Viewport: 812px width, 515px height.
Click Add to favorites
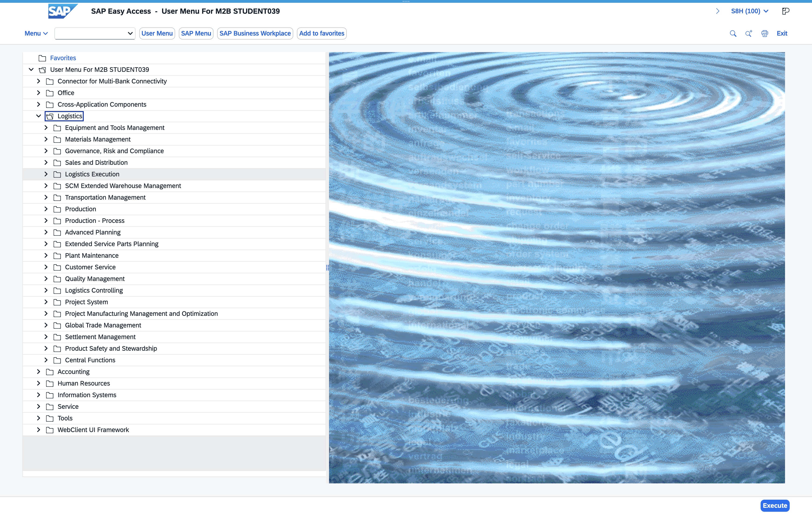(322, 33)
